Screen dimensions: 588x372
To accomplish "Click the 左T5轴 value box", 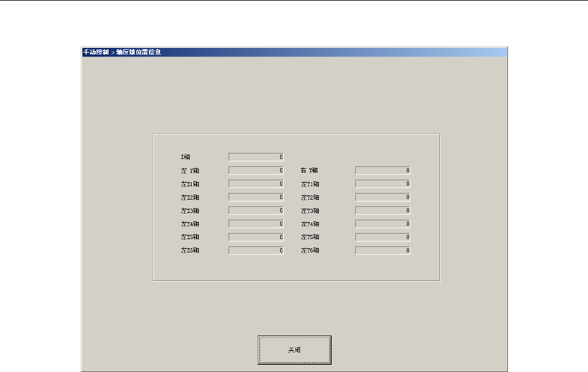I will point(383,237).
